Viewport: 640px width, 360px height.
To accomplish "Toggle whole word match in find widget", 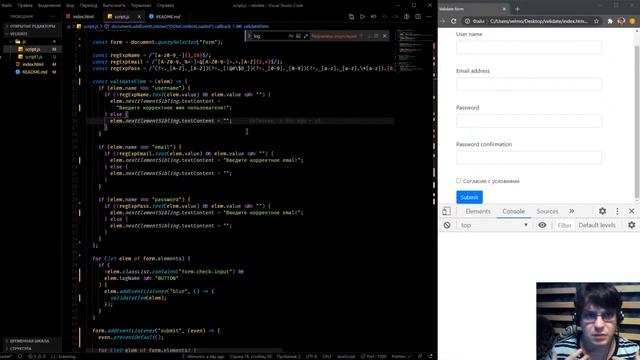I will click(x=298, y=36).
